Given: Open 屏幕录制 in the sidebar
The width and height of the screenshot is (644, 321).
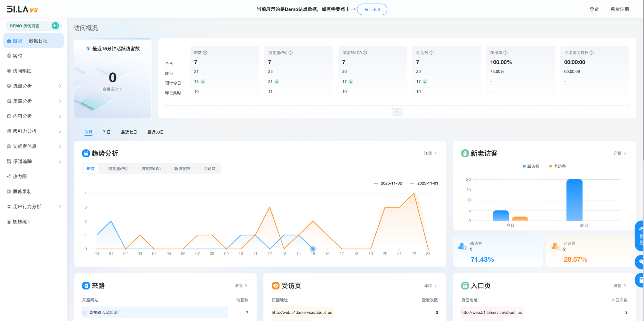Looking at the screenshot, I should tap(22, 192).
